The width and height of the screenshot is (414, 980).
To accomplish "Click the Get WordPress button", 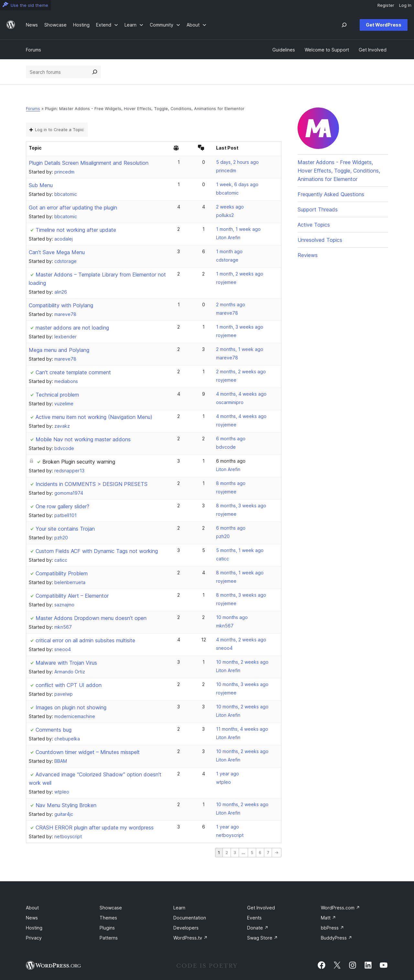I will point(383,25).
